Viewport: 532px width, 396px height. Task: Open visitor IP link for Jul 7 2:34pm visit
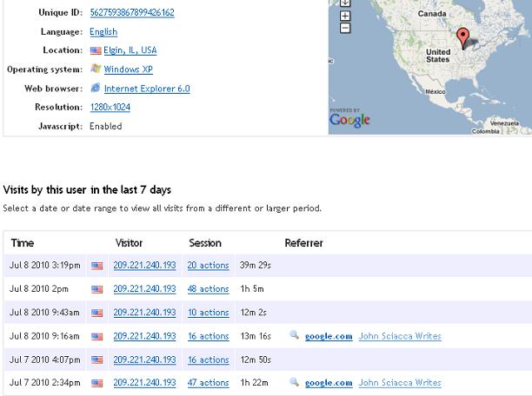144,382
